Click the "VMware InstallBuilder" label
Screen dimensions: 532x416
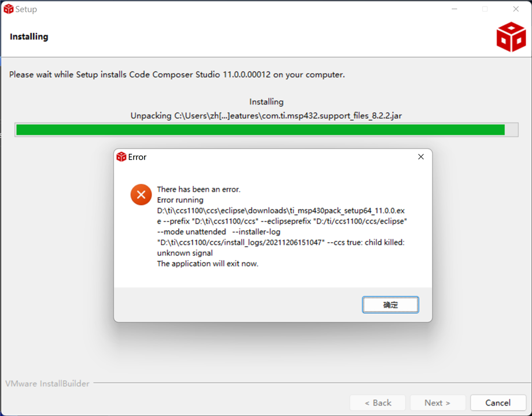point(47,384)
